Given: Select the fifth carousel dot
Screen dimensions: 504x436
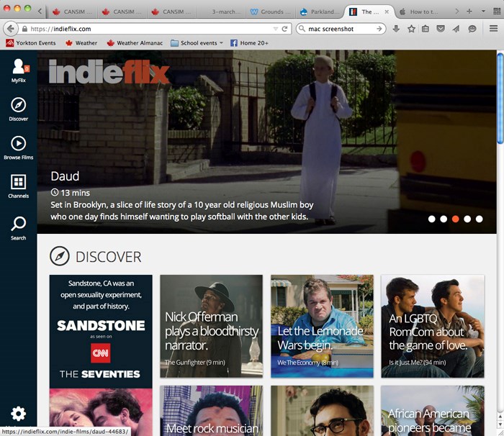Looking at the screenshot, I should [x=480, y=219].
